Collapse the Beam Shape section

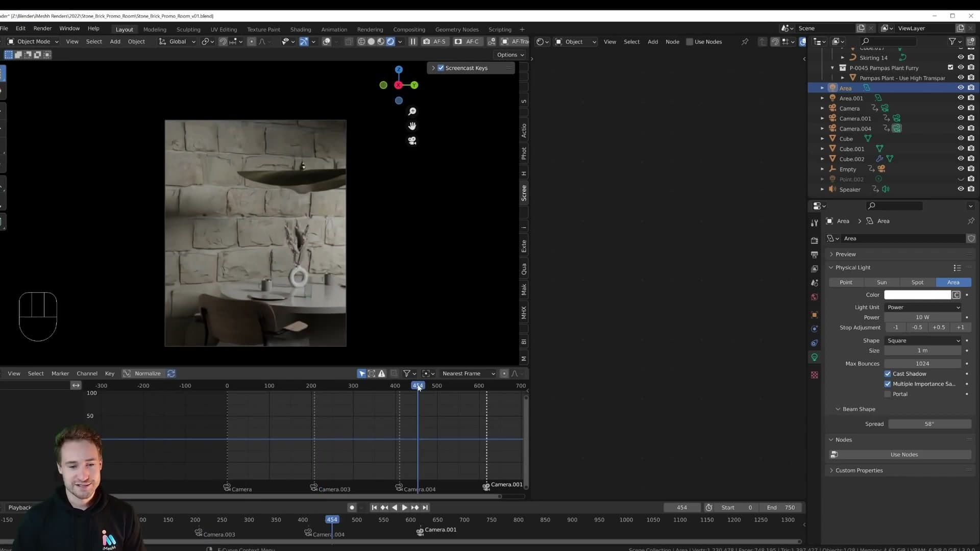point(859,409)
